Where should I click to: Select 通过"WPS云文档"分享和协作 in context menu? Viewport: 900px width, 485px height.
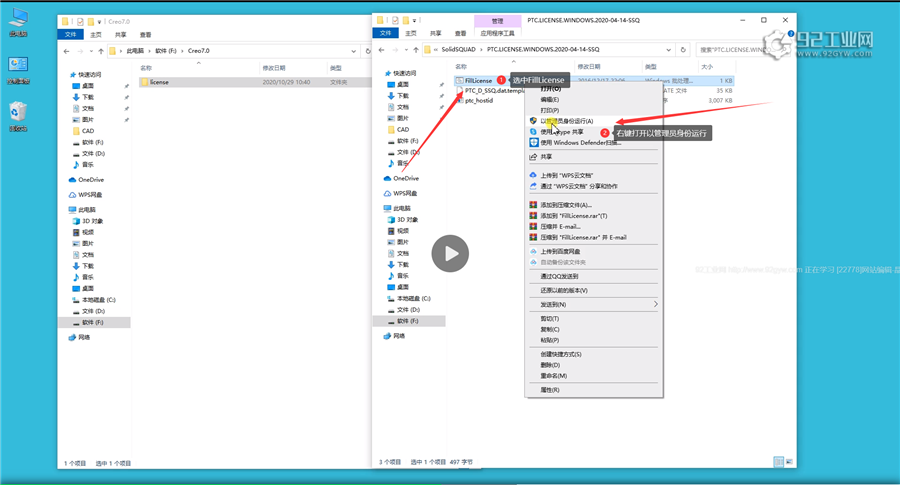click(579, 186)
